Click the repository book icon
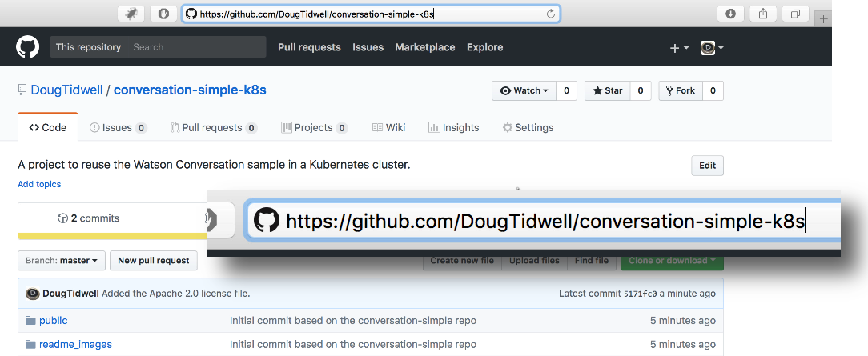The height and width of the screenshot is (356, 868). tap(22, 90)
